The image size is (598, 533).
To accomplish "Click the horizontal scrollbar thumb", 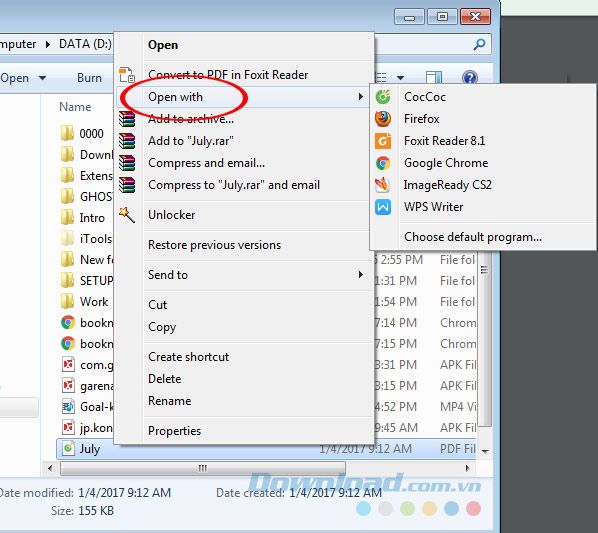I will pos(203,468).
